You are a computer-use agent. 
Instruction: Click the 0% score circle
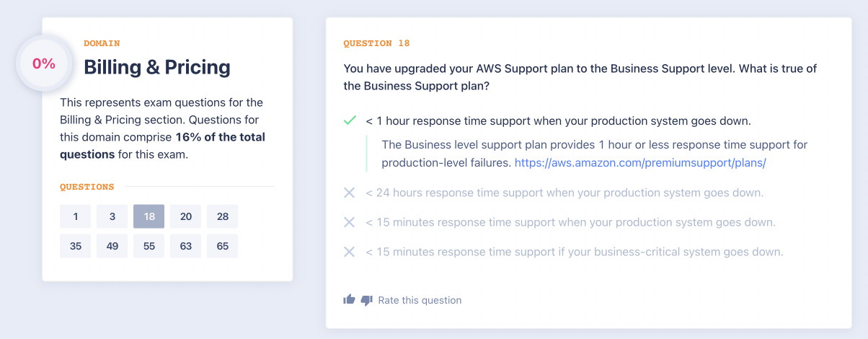pos(44,63)
